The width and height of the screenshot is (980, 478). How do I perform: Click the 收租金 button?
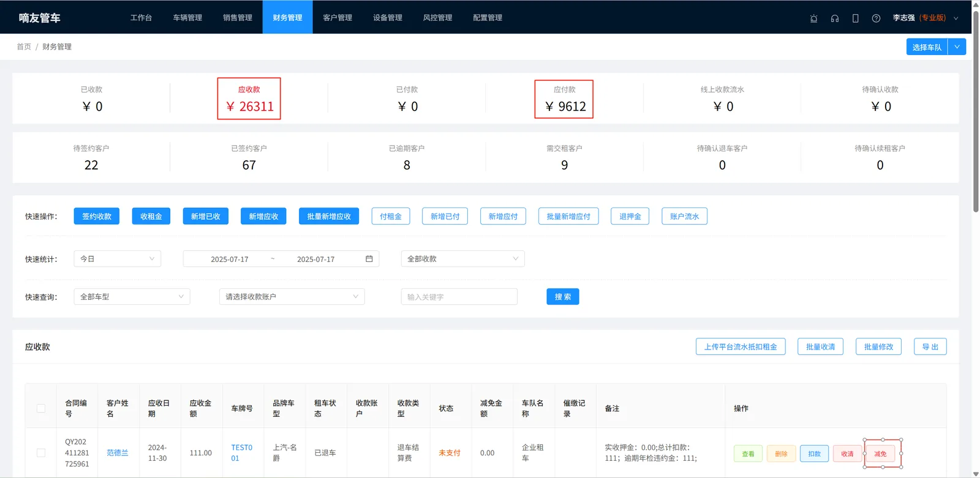(151, 217)
